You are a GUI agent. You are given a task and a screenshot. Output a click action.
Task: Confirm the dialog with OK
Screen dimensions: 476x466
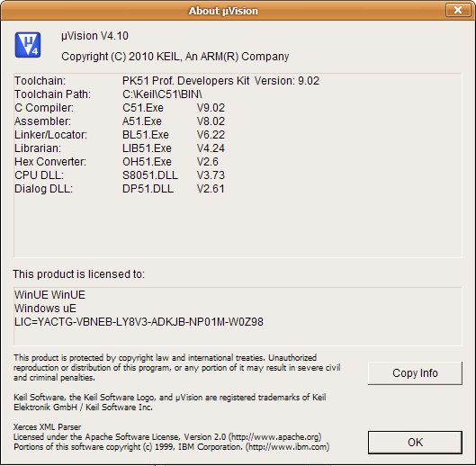(x=415, y=443)
